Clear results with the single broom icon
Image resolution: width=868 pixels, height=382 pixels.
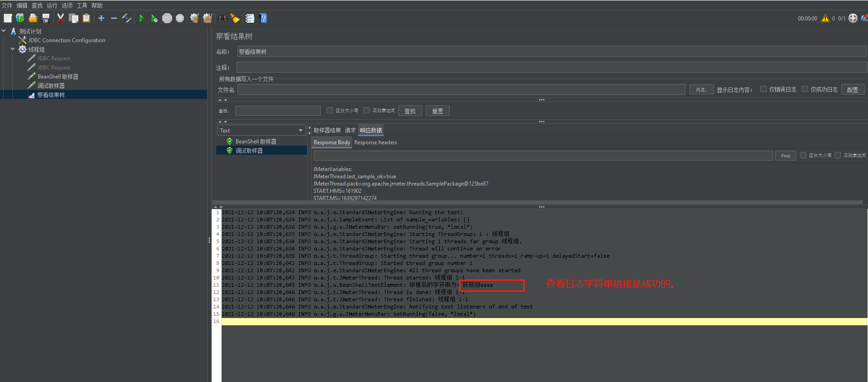(194, 18)
